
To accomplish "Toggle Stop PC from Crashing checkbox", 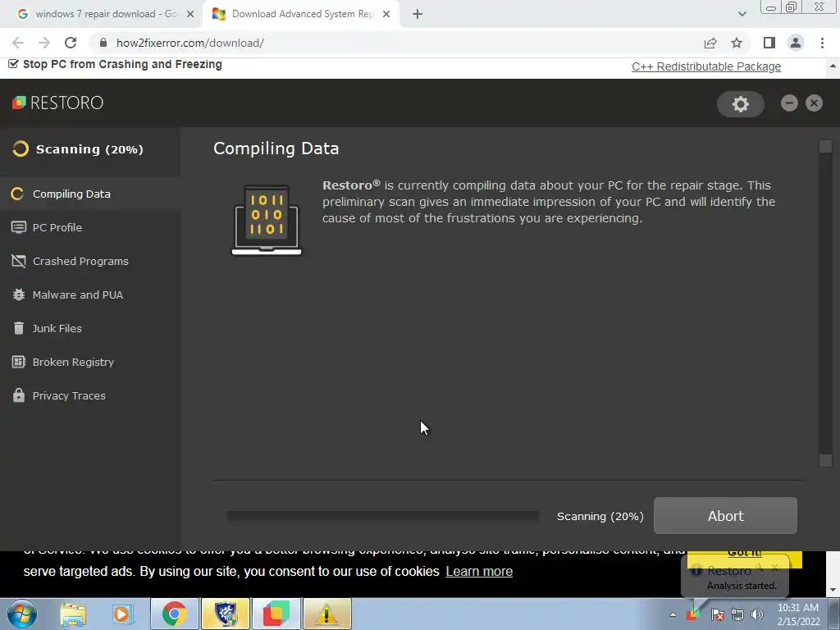I will coord(13,64).
